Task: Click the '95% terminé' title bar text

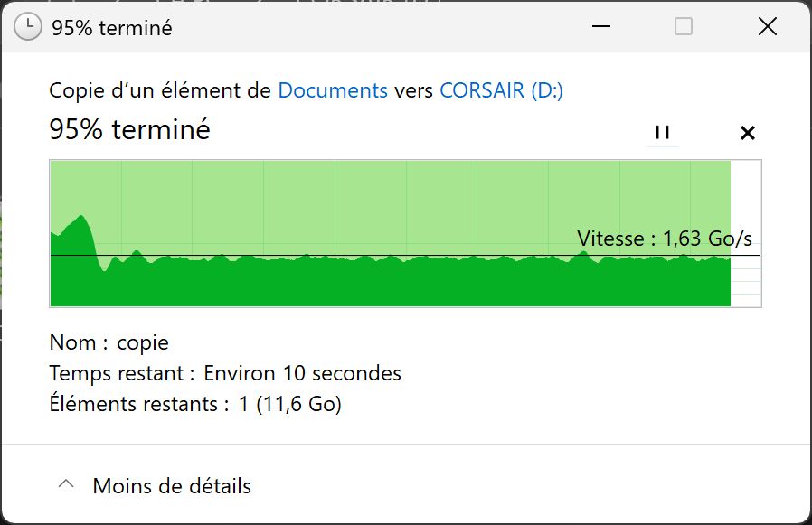Action: coord(112,28)
